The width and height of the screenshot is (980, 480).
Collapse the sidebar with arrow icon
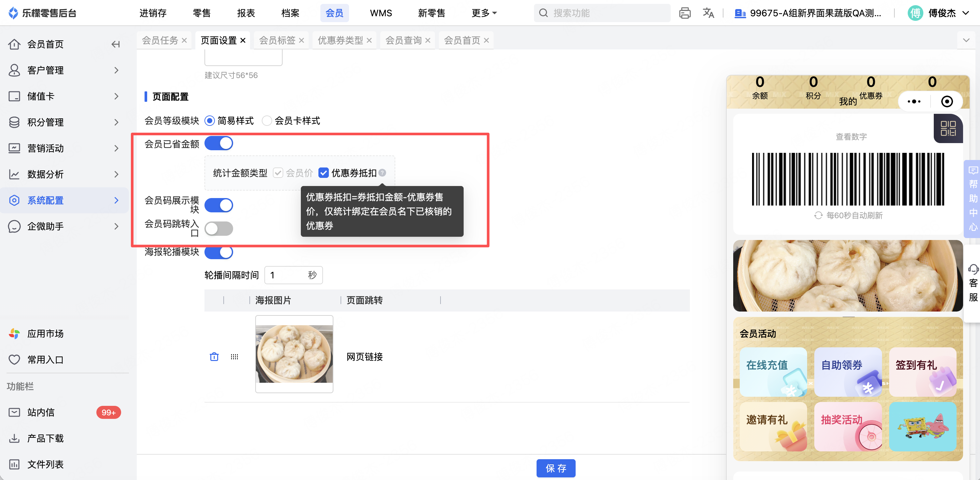116,45
